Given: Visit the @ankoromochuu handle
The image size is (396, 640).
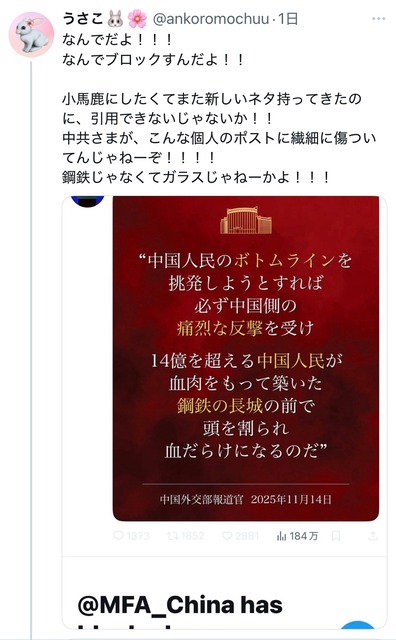Looking at the screenshot, I should 211,19.
